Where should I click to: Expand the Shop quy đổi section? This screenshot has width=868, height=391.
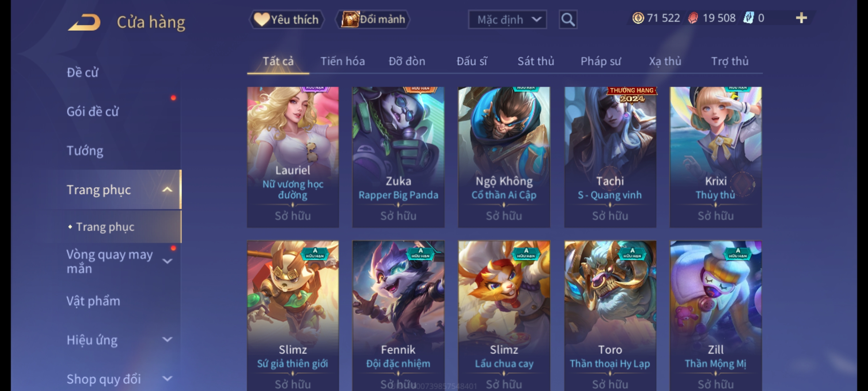[167, 379]
